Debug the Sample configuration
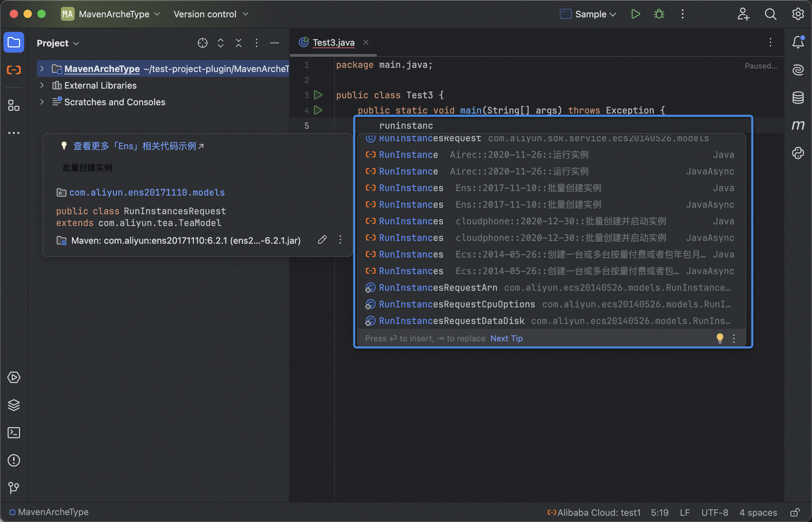 pyautogui.click(x=659, y=14)
